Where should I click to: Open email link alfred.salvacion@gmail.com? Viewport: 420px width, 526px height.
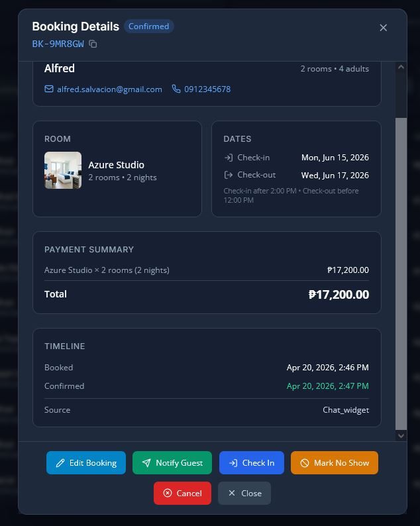[109, 89]
